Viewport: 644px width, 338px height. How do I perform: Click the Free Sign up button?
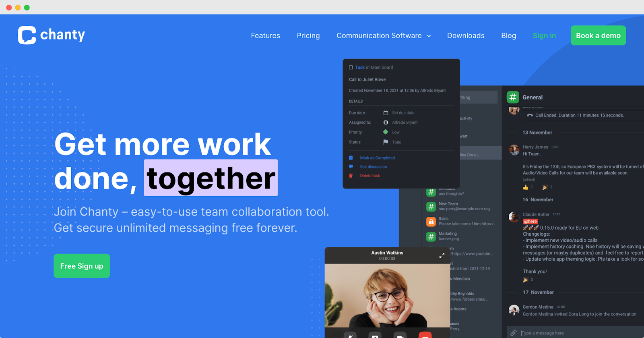82,266
